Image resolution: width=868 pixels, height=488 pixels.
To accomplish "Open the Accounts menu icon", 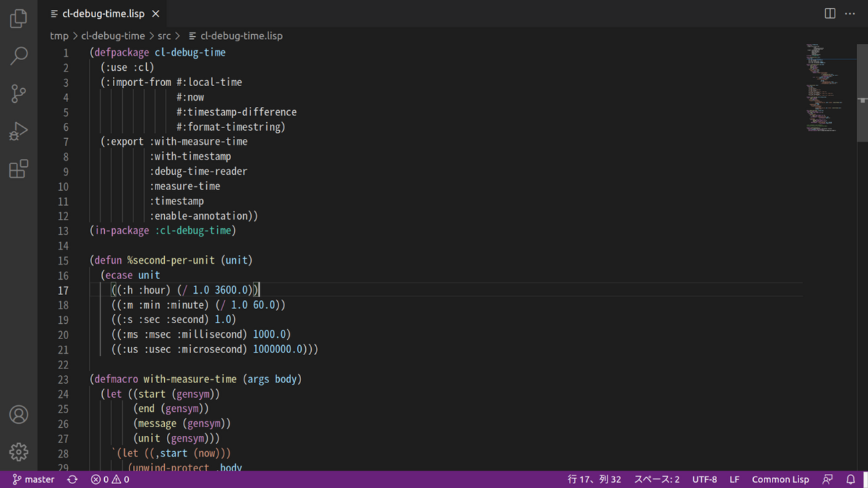I will tap(19, 415).
